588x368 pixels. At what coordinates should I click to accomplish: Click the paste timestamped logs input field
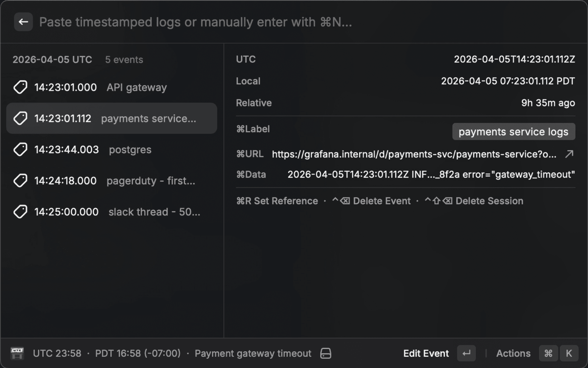coord(195,22)
